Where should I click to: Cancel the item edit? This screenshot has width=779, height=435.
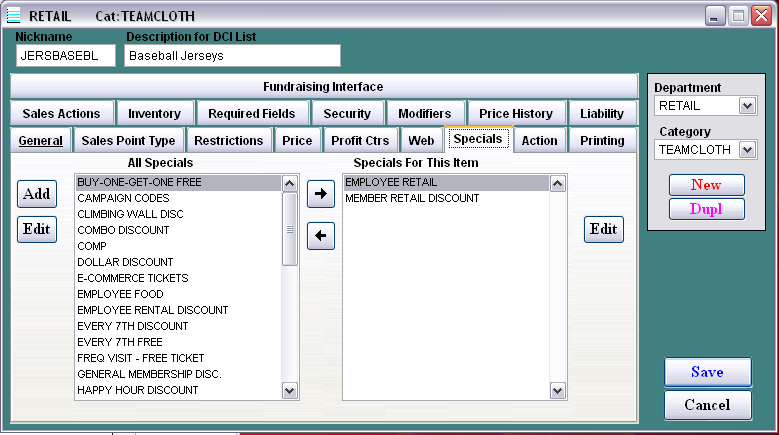707,405
